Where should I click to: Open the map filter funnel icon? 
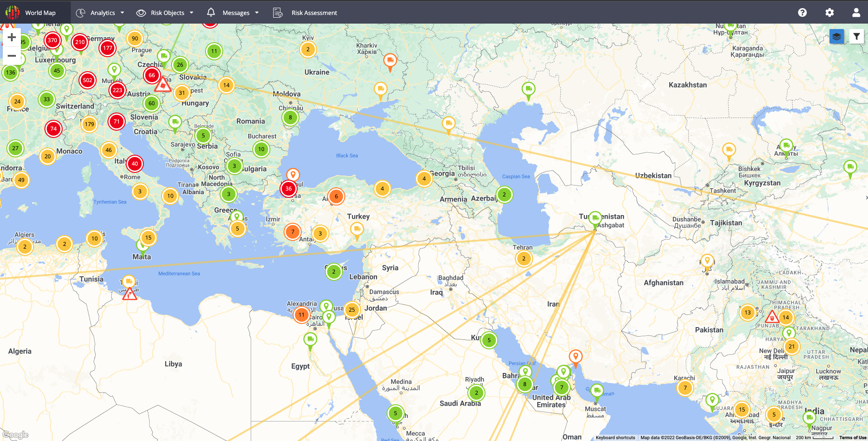[x=856, y=36]
